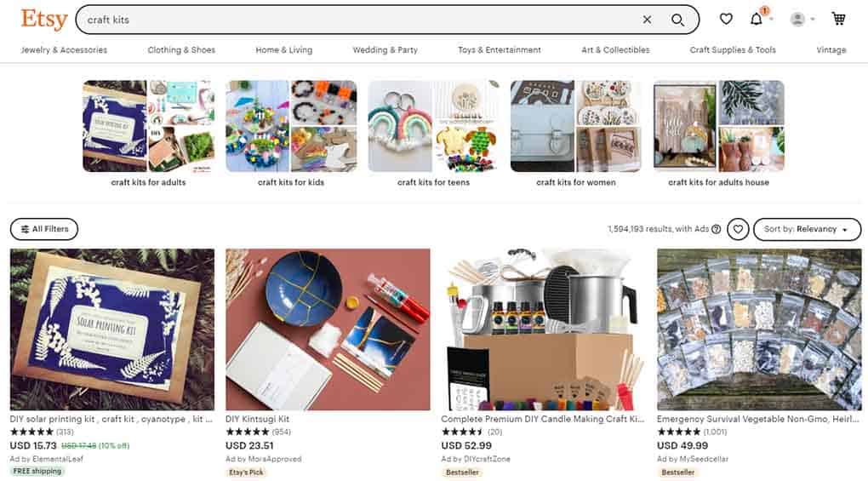
Task: Open the shopping cart icon
Action: point(838,19)
